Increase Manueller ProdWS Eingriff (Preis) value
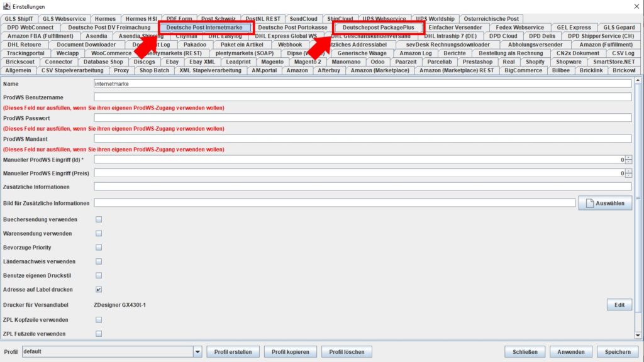The image size is (644, 362). coord(628,171)
